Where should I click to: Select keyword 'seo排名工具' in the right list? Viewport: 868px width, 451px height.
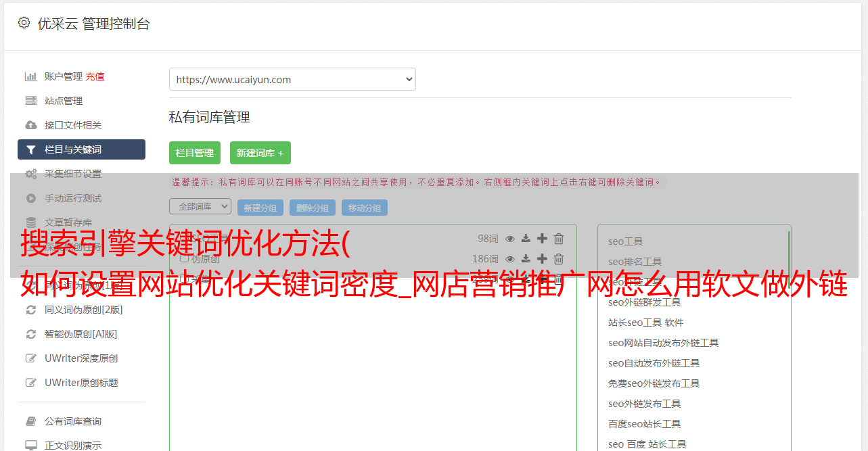point(635,262)
